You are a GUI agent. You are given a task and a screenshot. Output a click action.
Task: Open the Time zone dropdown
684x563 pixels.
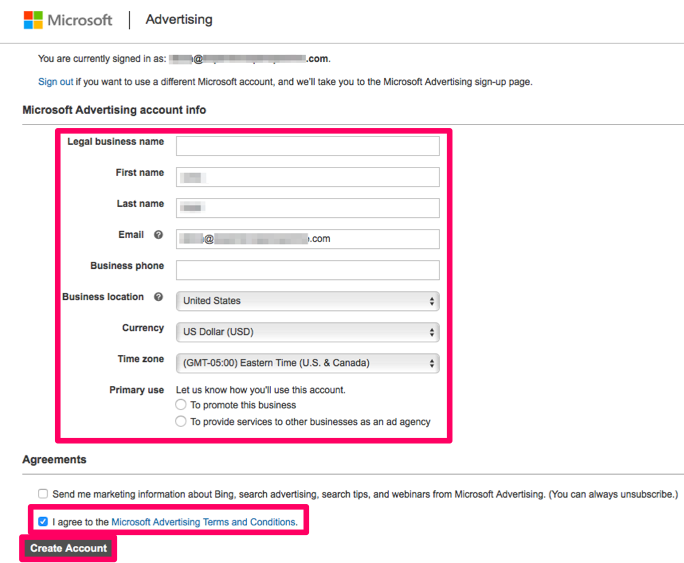(308, 363)
